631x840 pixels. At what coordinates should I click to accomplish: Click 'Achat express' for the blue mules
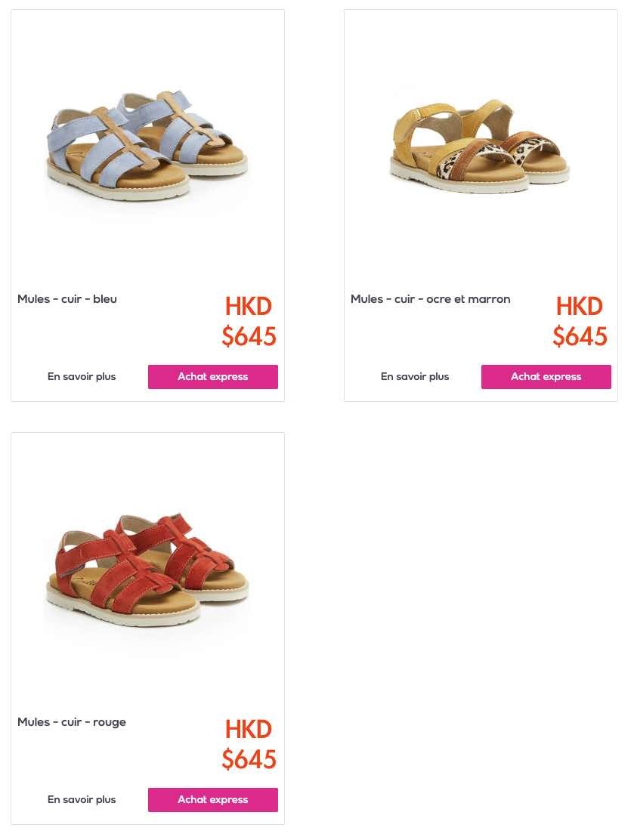tap(213, 377)
